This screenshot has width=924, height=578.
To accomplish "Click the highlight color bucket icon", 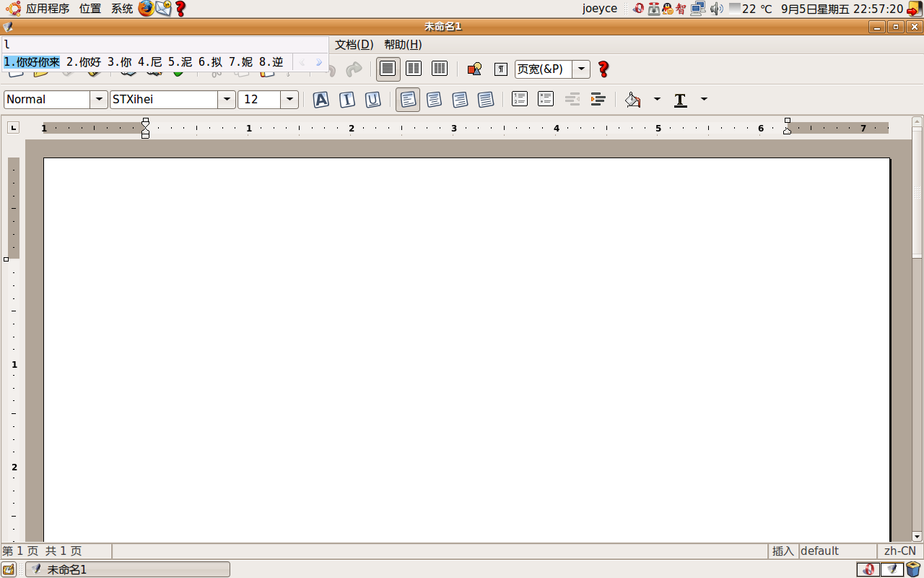I will tap(633, 100).
